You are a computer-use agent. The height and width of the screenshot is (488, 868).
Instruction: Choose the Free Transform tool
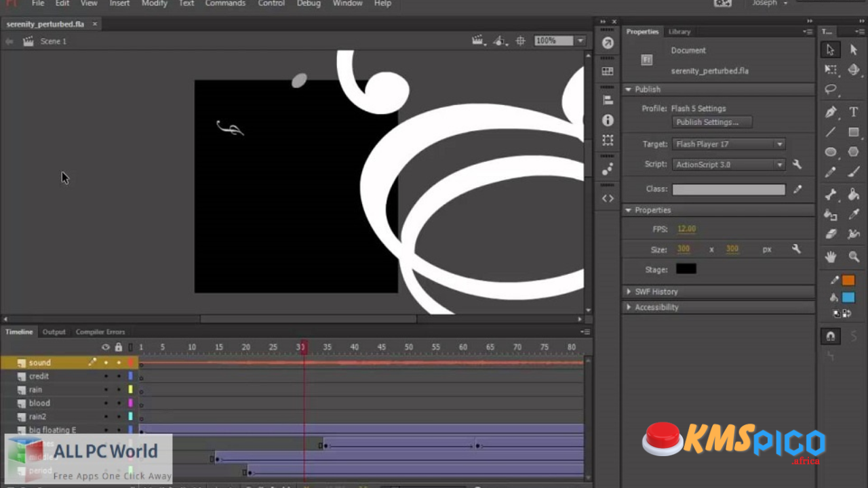coord(831,70)
